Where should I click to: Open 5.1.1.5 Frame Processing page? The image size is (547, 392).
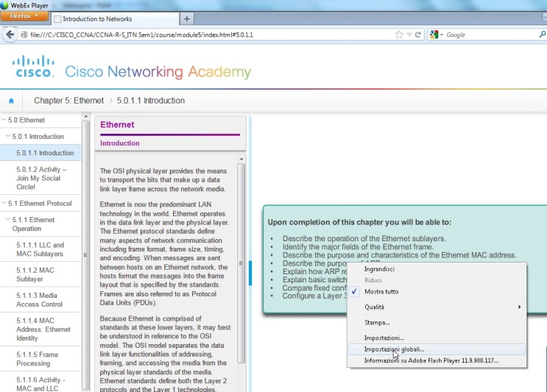pyautogui.click(x=40, y=359)
